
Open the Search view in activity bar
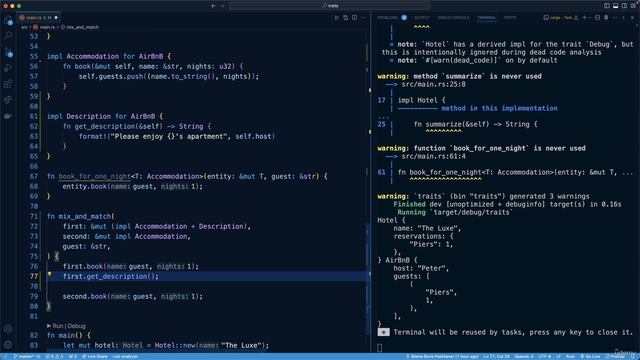[8, 36]
